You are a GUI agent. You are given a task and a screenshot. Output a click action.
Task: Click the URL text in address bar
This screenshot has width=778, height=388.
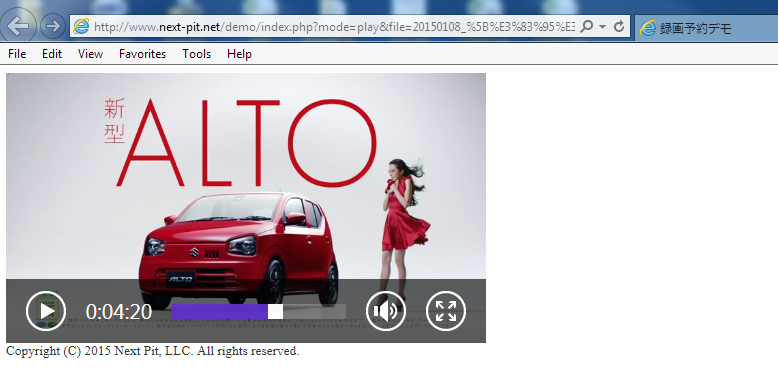pos(334,27)
